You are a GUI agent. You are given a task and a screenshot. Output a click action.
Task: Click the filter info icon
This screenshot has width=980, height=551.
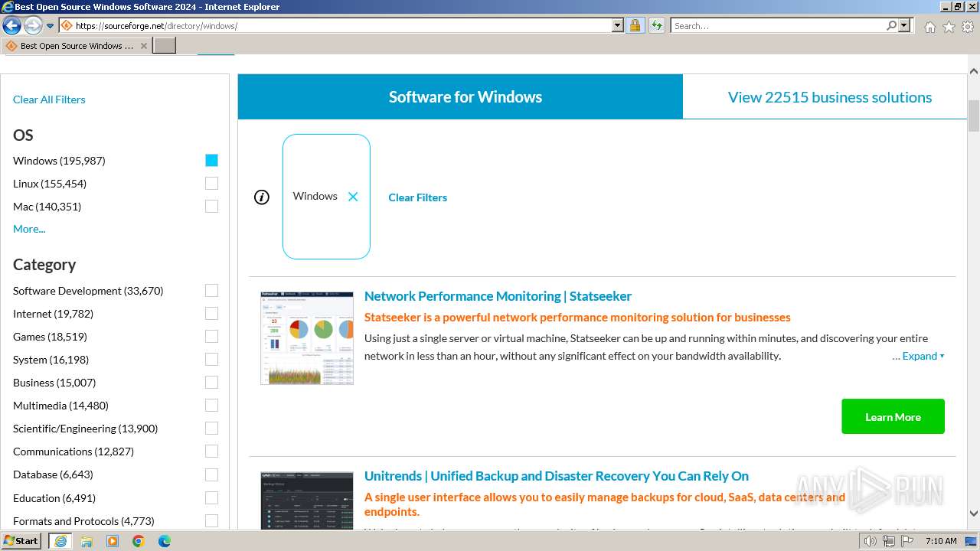[x=262, y=197]
